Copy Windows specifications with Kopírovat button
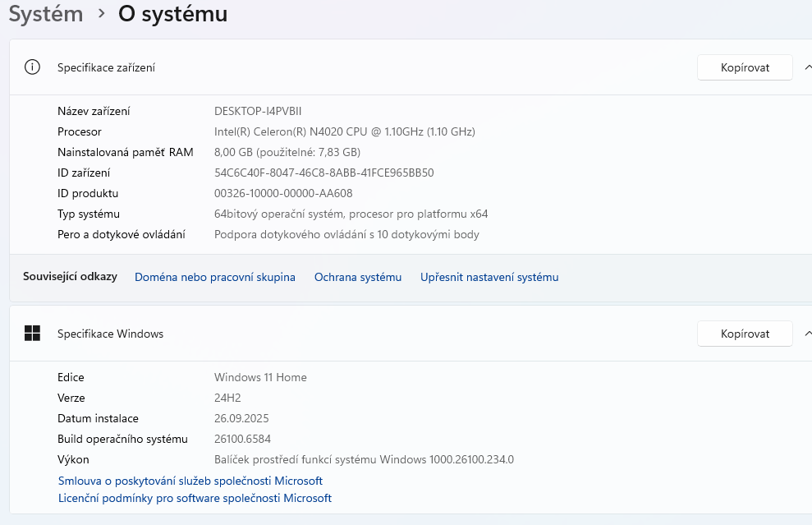Image resolution: width=812 pixels, height=525 pixels. coord(744,333)
